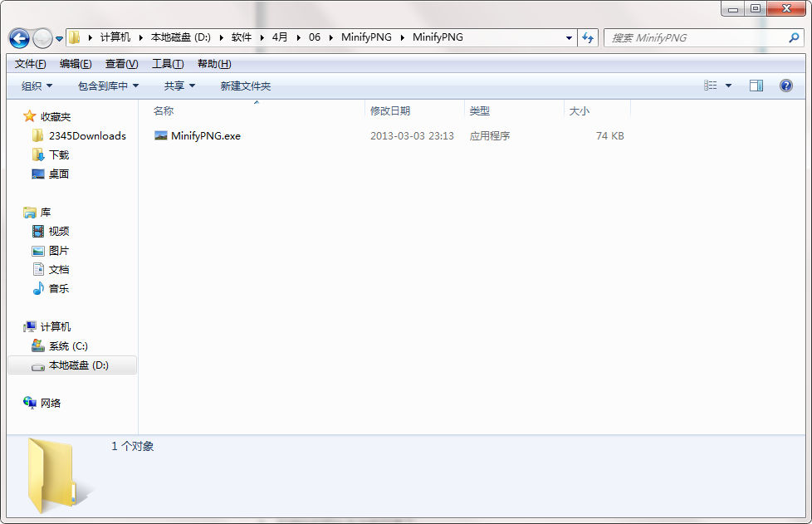Open the 图片 library

coord(58,251)
